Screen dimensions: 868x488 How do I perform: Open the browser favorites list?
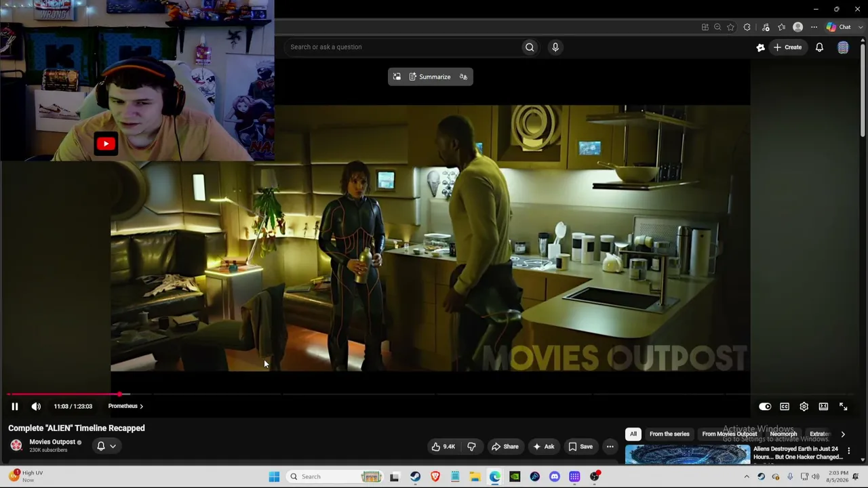pyautogui.click(x=782, y=27)
